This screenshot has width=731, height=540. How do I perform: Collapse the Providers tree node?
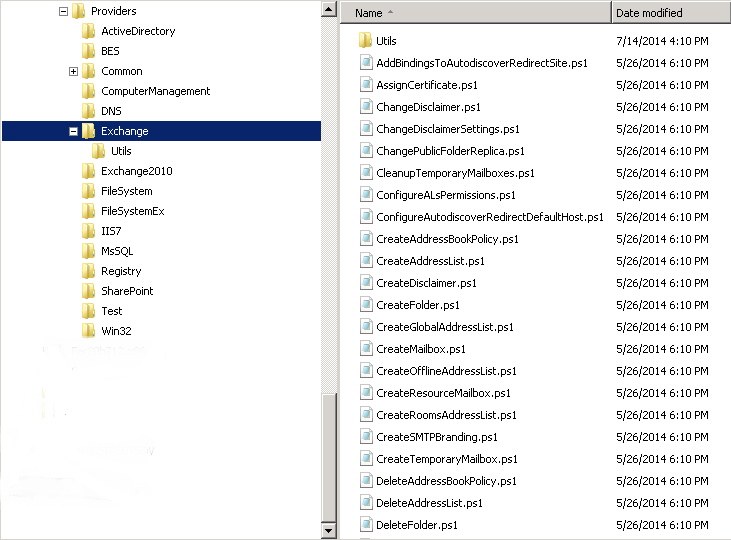coord(63,12)
